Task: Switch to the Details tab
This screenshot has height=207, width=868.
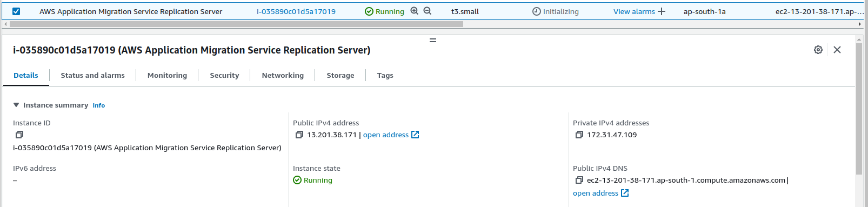Action: (x=26, y=76)
